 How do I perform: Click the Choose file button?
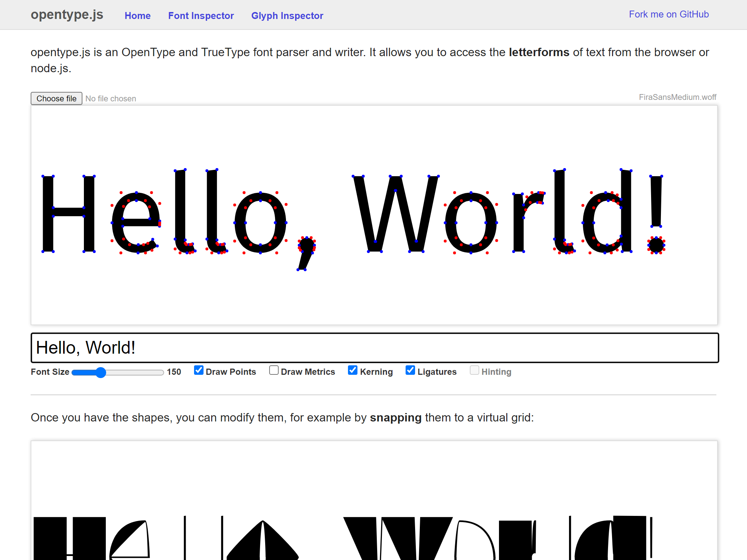(x=56, y=98)
